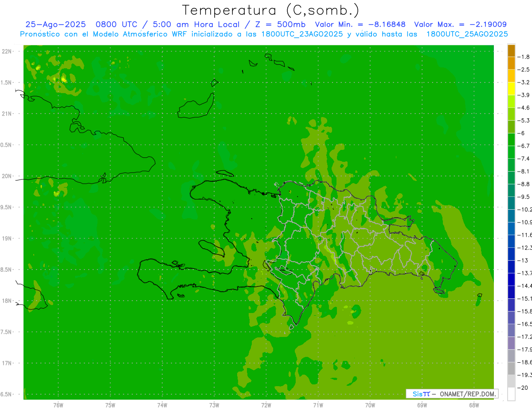Click the '-6.7' legend value

click(x=524, y=146)
